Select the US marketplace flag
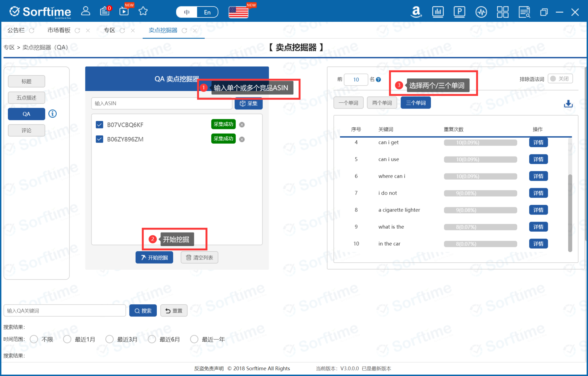 point(239,12)
